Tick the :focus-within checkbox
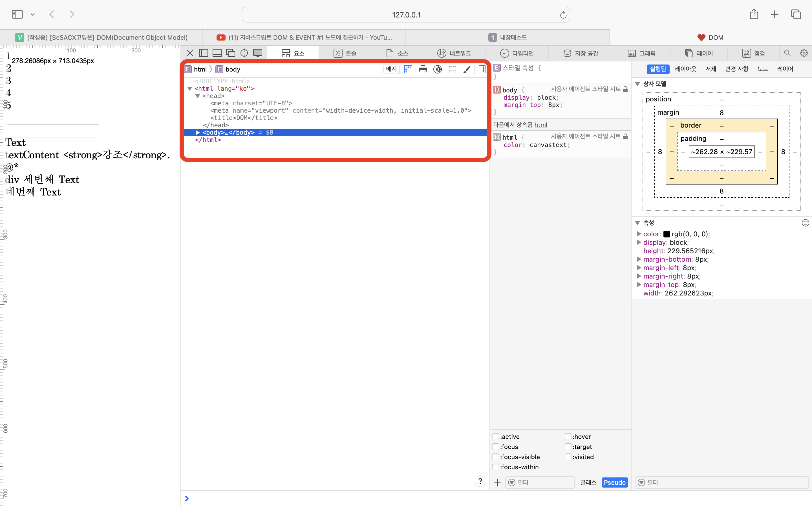The image size is (812, 507). click(x=496, y=467)
